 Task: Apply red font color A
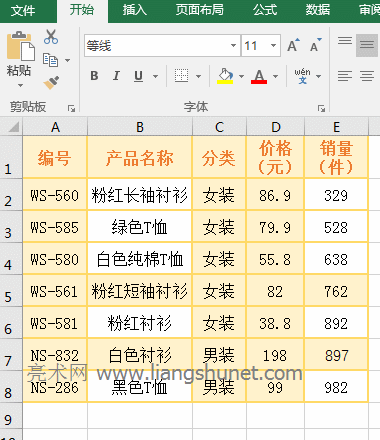tap(259, 76)
